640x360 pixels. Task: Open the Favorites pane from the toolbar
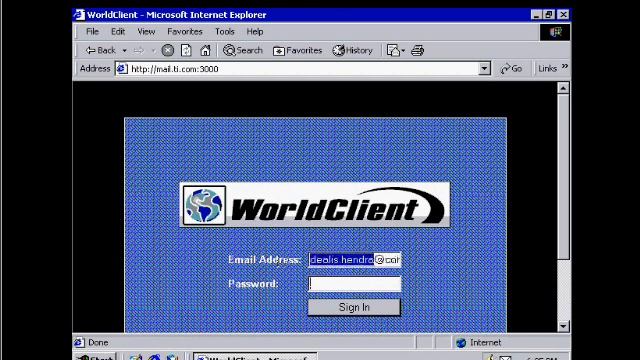pos(298,51)
